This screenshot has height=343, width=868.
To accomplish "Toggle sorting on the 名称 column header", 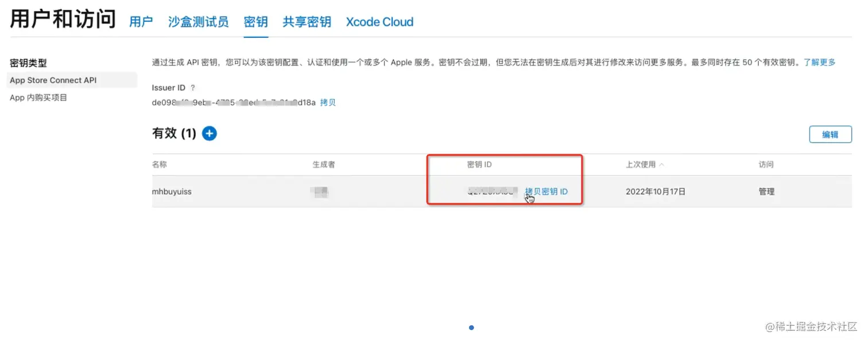I will [x=159, y=164].
